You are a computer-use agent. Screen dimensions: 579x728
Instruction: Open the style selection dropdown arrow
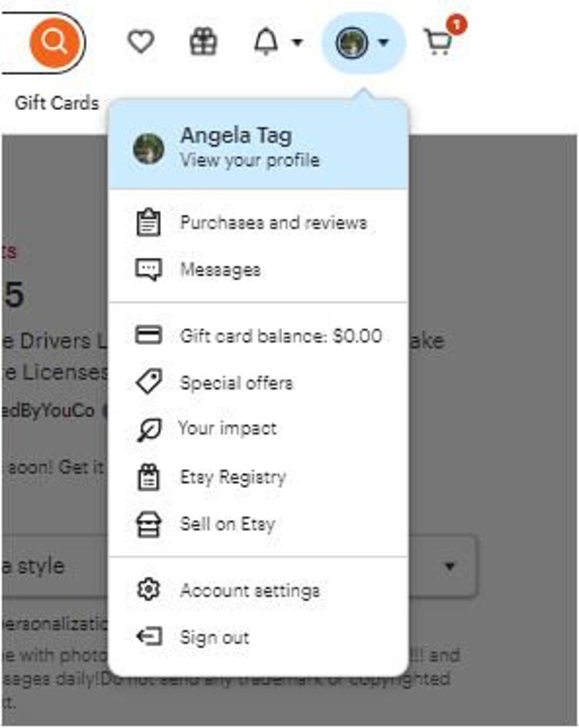point(449,567)
